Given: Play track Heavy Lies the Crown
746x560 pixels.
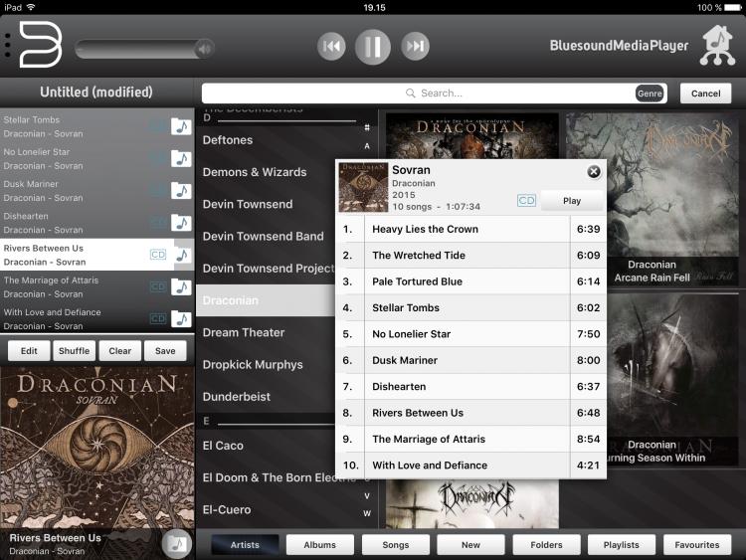Looking at the screenshot, I should [471, 229].
